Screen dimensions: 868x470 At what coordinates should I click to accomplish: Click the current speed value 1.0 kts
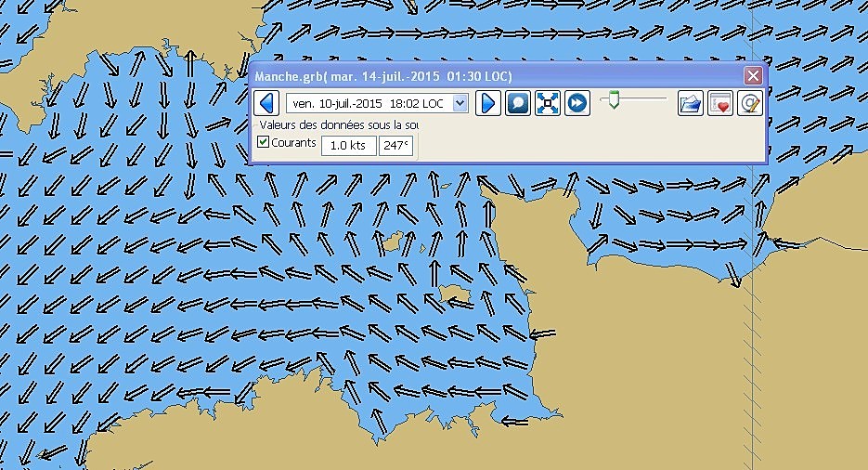pyautogui.click(x=349, y=146)
